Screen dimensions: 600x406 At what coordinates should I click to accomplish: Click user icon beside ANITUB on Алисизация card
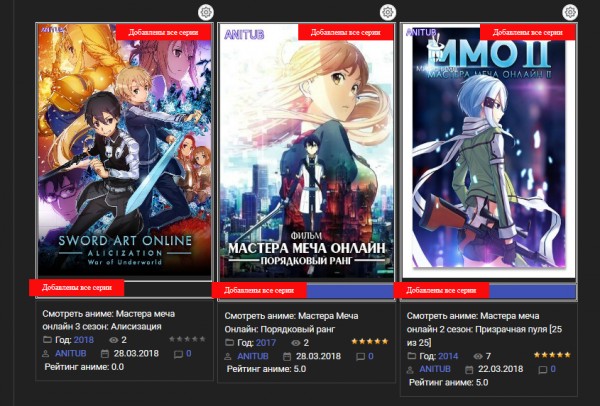(x=46, y=354)
